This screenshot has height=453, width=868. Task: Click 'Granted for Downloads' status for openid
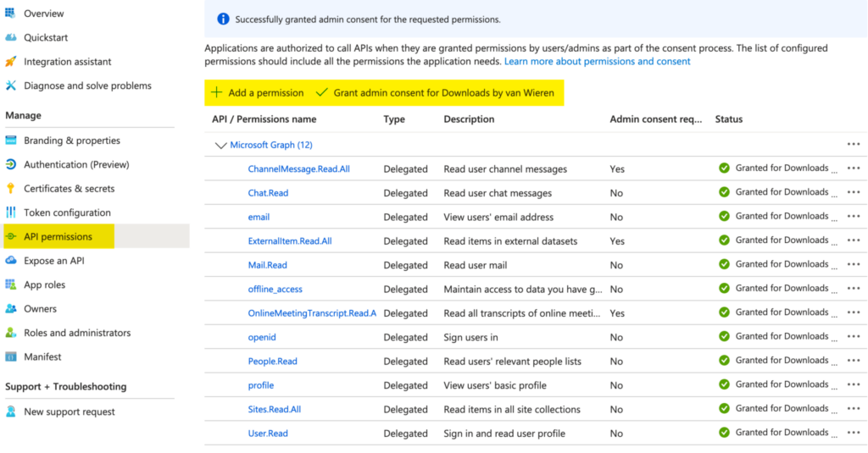click(782, 336)
